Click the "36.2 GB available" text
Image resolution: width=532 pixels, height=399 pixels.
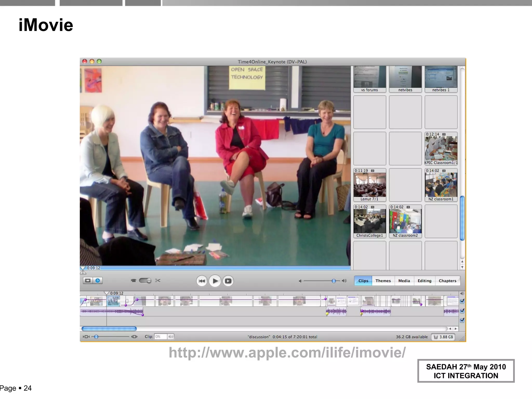pos(412,337)
